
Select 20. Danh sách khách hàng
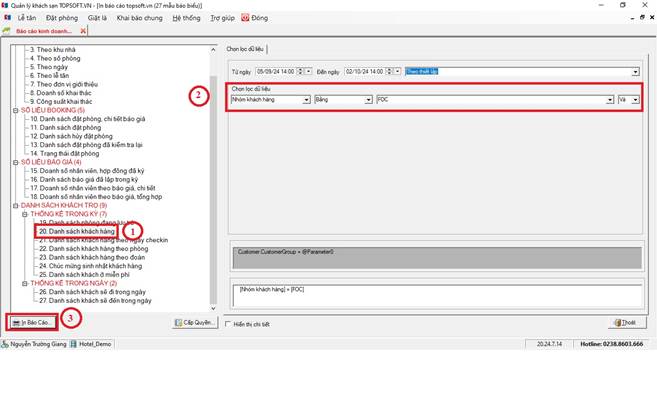[77, 232]
